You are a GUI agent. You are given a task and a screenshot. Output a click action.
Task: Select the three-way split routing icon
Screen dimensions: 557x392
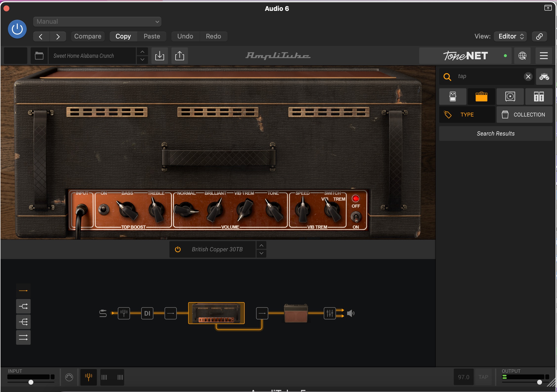(x=23, y=322)
